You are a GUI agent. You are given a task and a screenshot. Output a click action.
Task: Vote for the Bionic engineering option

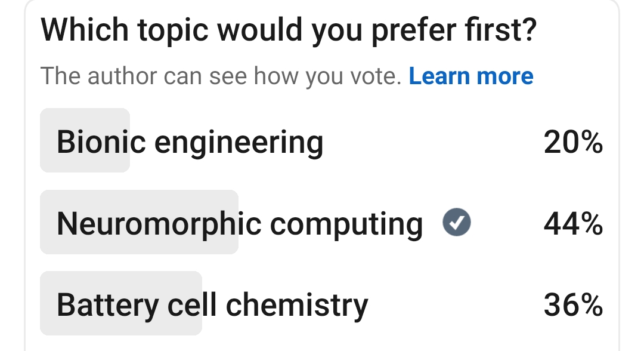click(x=190, y=142)
